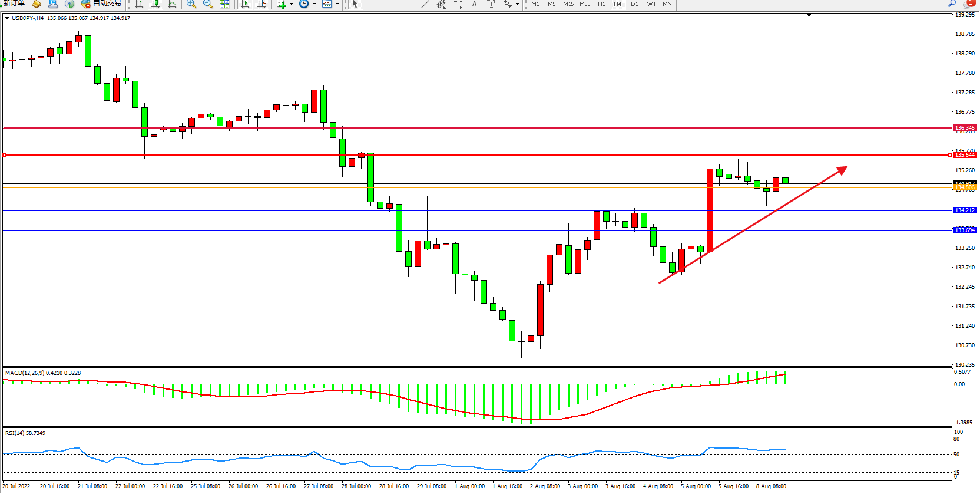Toggle the 自动交易 auto trading button

point(101,4)
